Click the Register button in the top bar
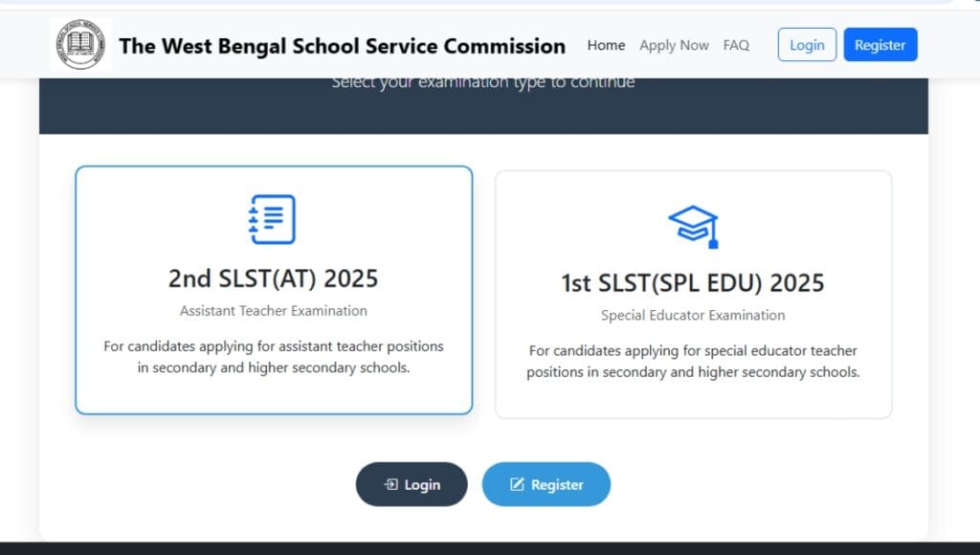Image resolution: width=980 pixels, height=555 pixels. point(880,44)
